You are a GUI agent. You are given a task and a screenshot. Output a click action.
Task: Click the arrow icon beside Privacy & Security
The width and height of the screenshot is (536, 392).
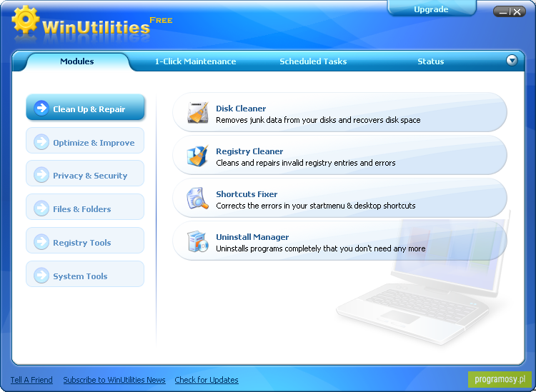tap(41, 175)
